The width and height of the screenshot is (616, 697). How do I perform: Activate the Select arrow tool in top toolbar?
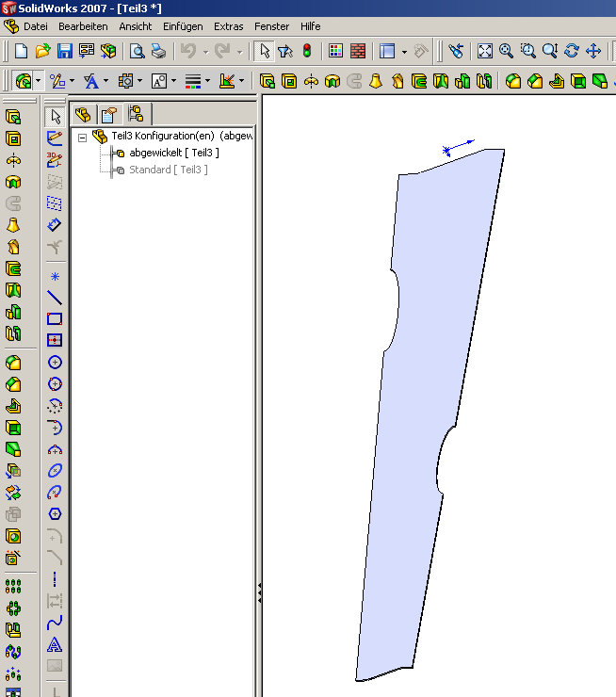point(265,51)
